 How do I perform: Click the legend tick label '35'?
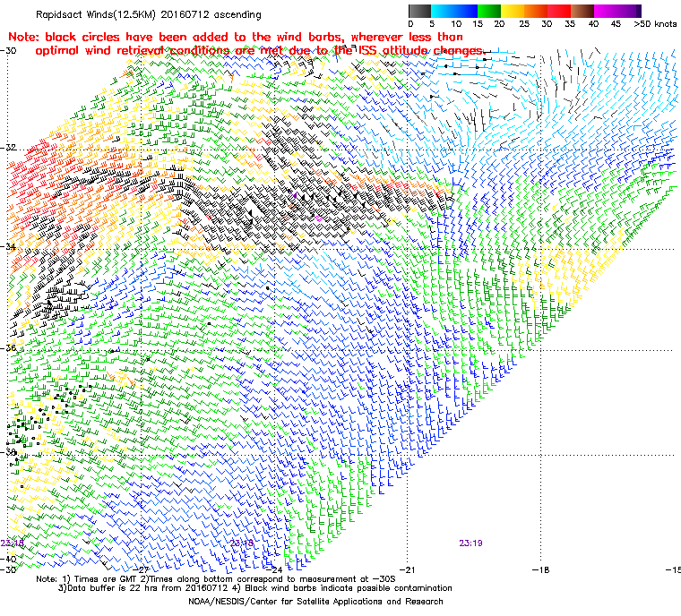[570, 24]
